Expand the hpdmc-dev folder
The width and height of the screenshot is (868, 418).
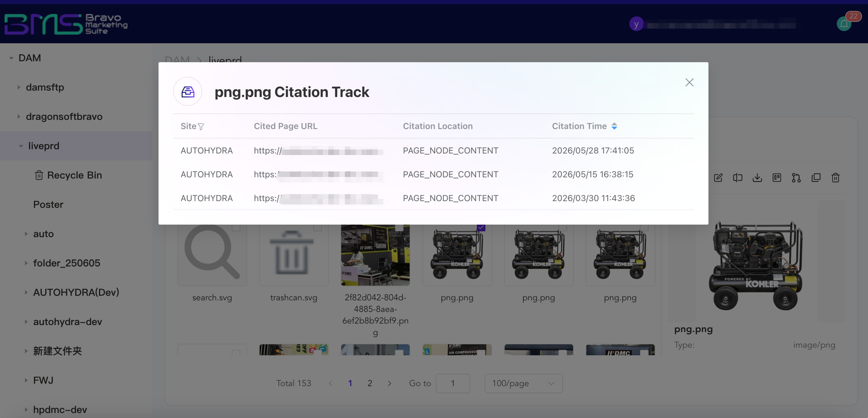(26, 410)
